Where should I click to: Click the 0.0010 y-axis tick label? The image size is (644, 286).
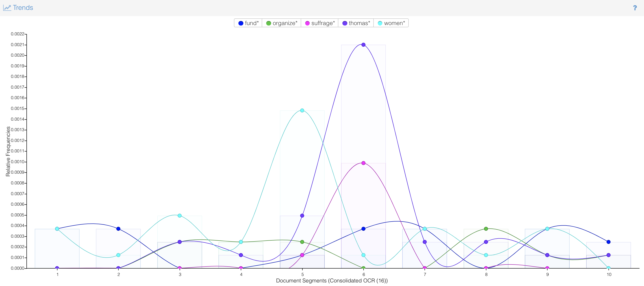(17, 162)
